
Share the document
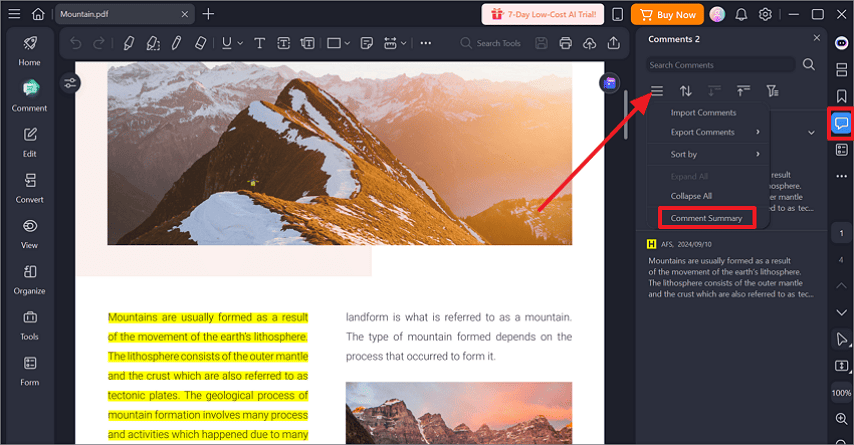point(613,43)
